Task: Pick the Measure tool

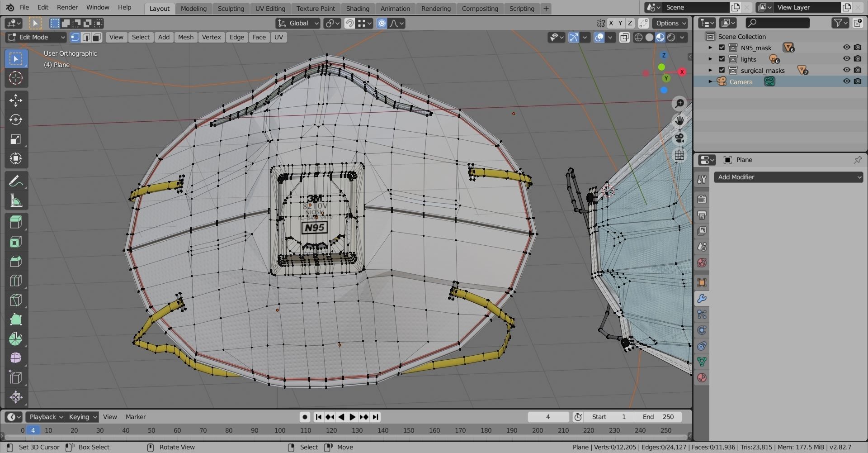Action: coord(16,201)
